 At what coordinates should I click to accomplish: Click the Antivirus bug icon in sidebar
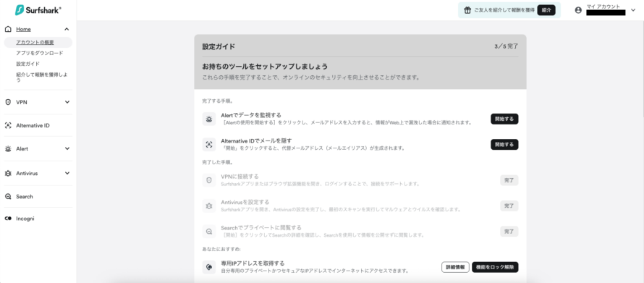coord(8,173)
